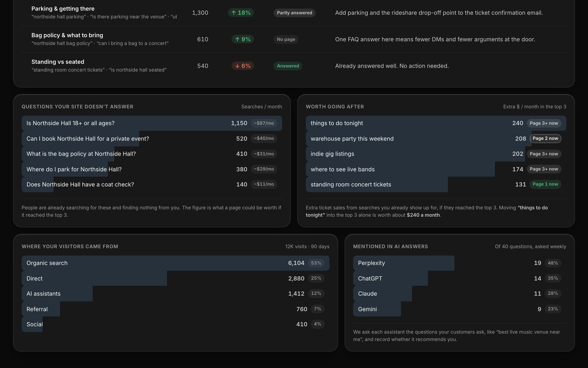Open the 'Parking & getting there' topic

click(x=63, y=8)
